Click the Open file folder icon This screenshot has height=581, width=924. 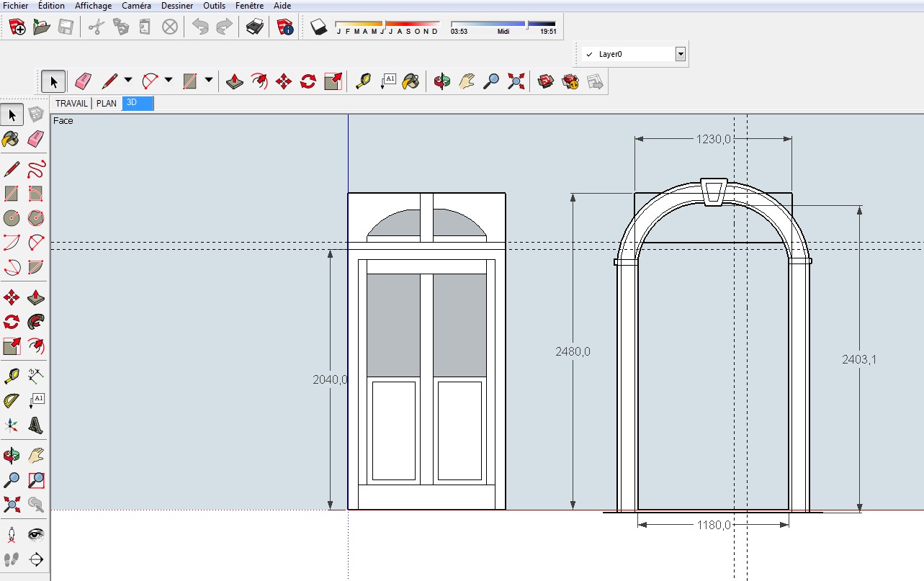click(x=42, y=27)
